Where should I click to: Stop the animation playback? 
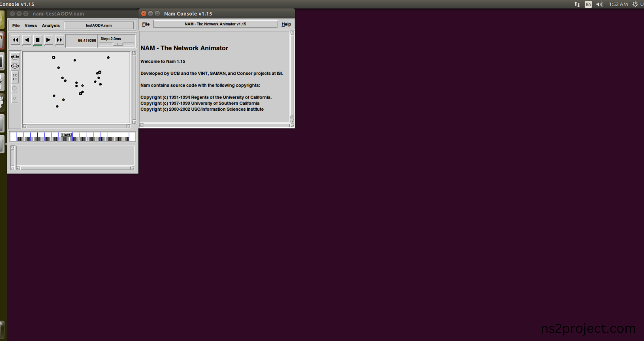pyautogui.click(x=38, y=40)
